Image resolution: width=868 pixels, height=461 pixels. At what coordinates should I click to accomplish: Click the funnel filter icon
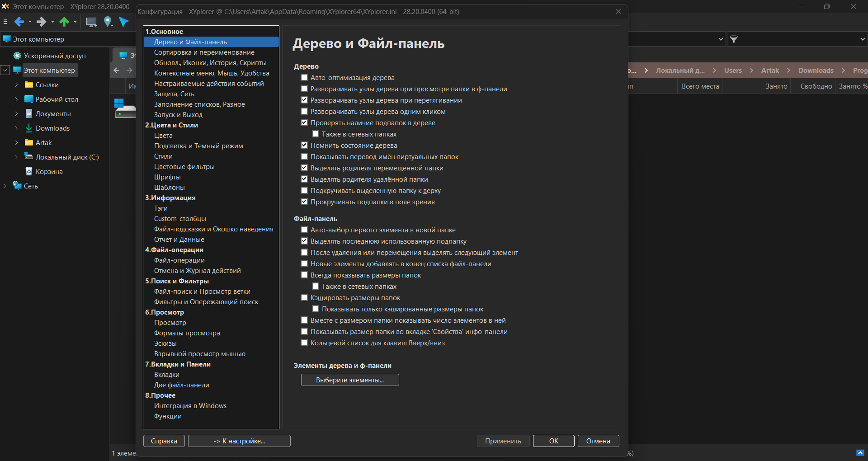tap(734, 39)
